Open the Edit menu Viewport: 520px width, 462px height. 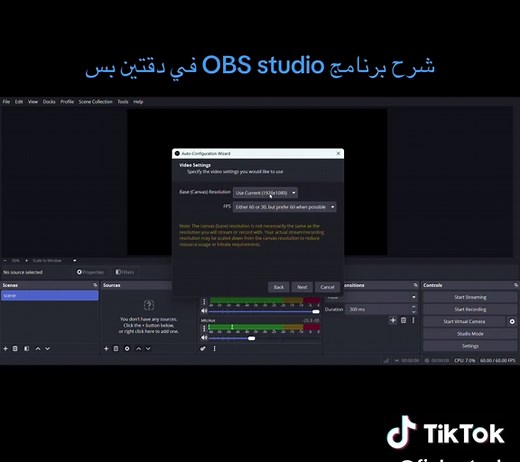19,102
